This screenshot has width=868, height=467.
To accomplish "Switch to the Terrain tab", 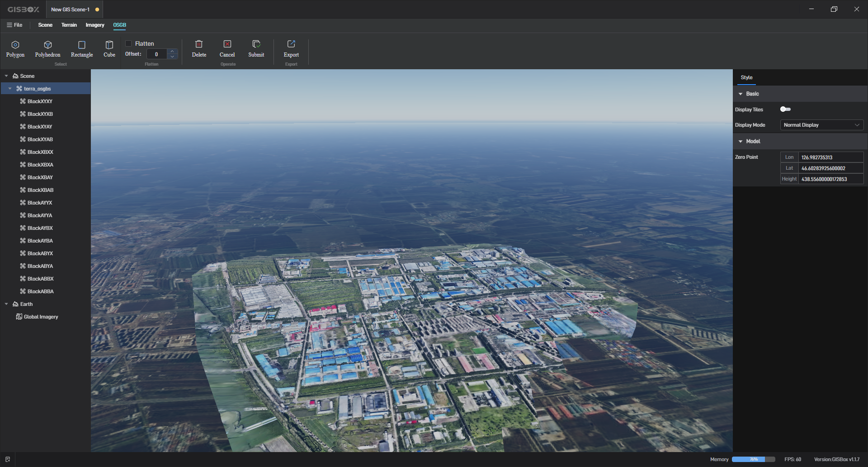I will (69, 25).
